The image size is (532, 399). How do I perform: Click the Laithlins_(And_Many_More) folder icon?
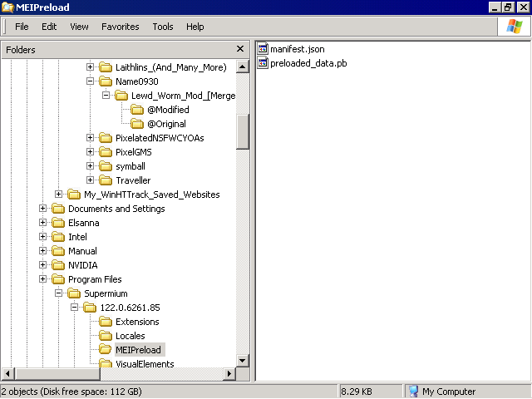(x=106, y=67)
